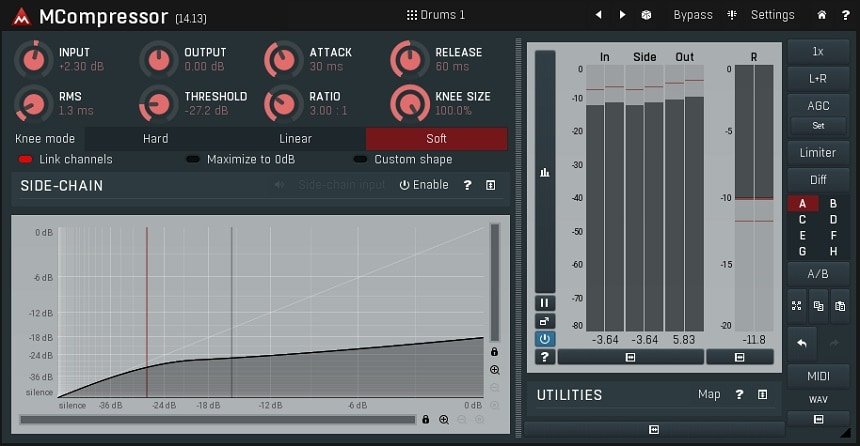The image size is (860, 446).
Task: Load the next preset arrow
Action: (622, 15)
